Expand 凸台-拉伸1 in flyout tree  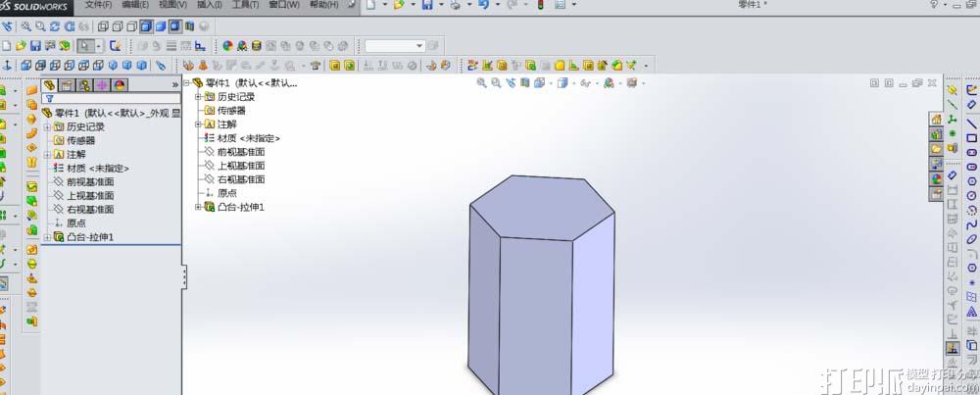pos(198,207)
